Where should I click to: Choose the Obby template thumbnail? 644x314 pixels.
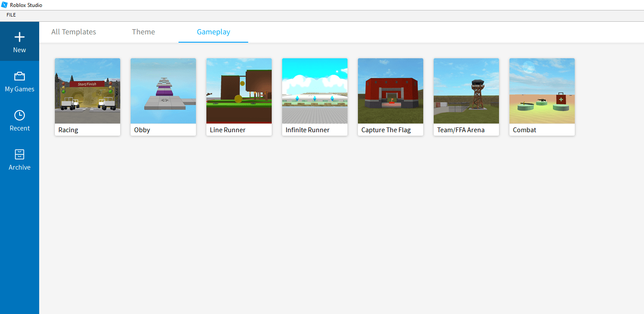click(x=163, y=91)
